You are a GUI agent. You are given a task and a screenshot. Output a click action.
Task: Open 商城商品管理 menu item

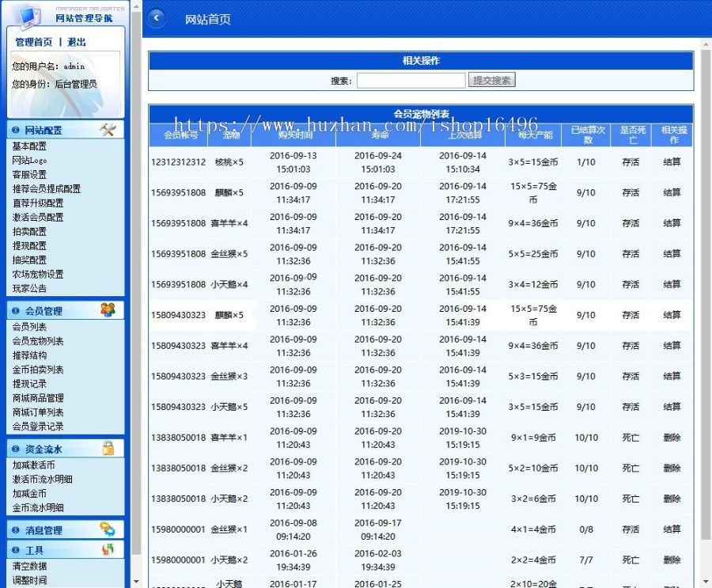[38, 398]
